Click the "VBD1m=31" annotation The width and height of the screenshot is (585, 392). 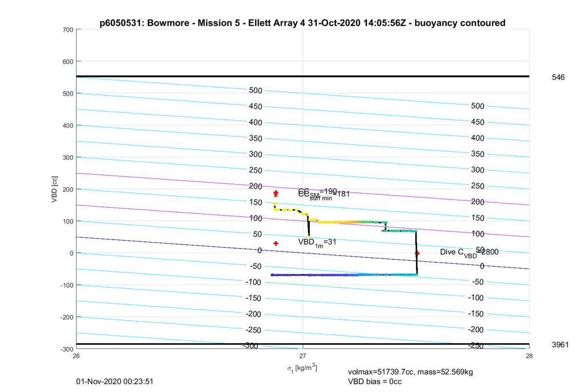(x=317, y=242)
